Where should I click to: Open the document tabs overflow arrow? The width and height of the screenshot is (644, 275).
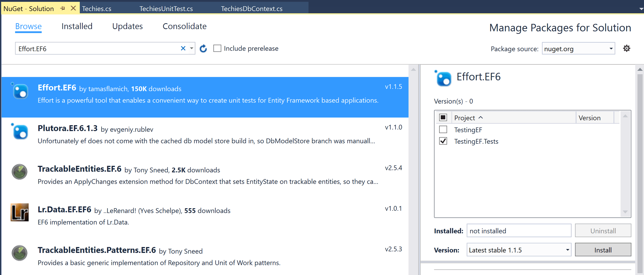[x=641, y=9]
